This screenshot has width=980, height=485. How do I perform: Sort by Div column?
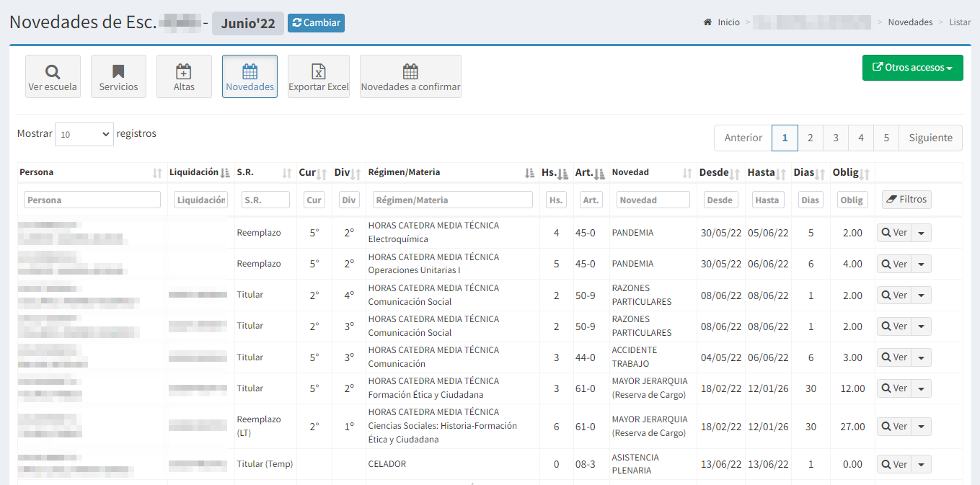point(348,172)
